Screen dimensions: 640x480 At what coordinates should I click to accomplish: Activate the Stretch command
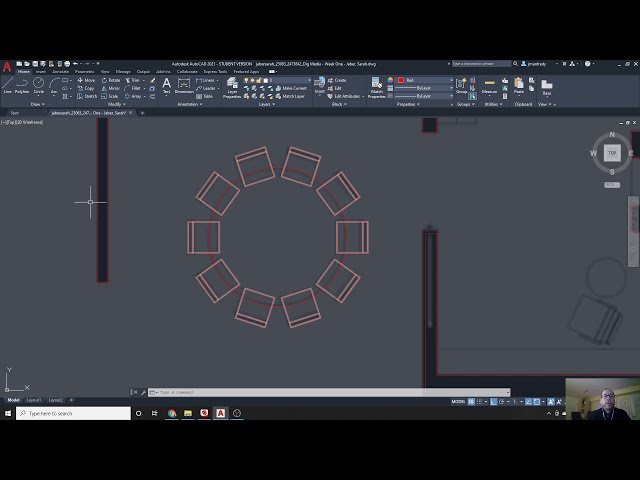coord(87,96)
